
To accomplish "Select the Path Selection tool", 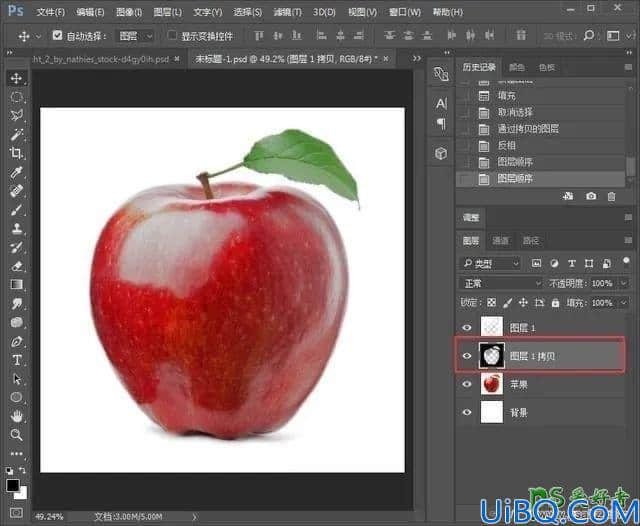I will coord(16,379).
